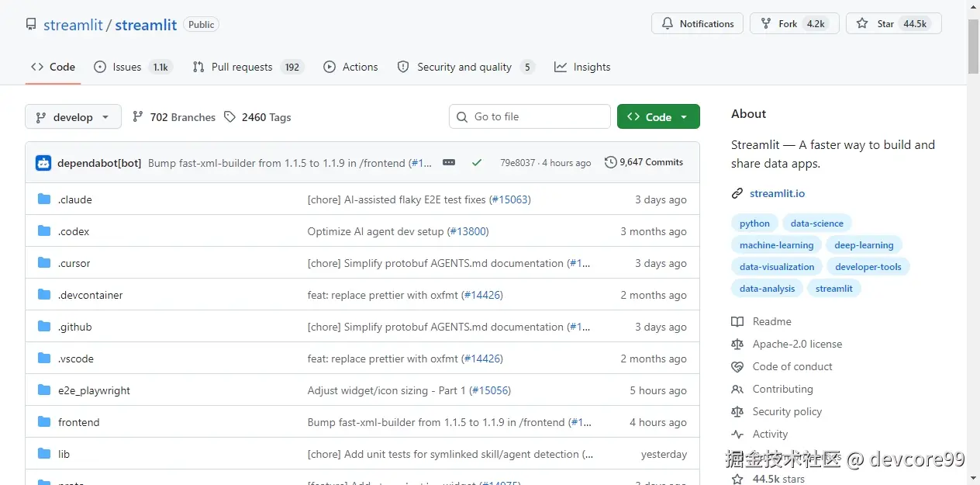Select the machine-learning topic tag
980x485 pixels.
776,245
